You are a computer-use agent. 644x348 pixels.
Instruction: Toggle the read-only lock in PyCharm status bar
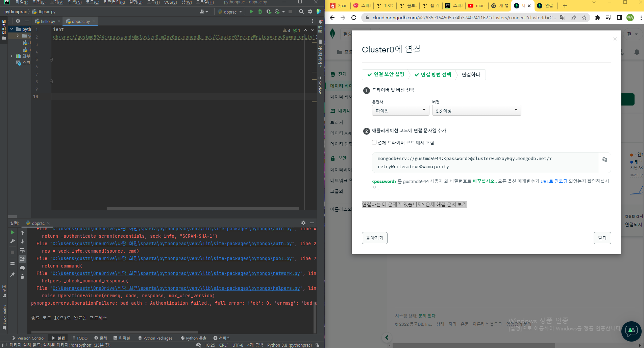[x=318, y=345]
